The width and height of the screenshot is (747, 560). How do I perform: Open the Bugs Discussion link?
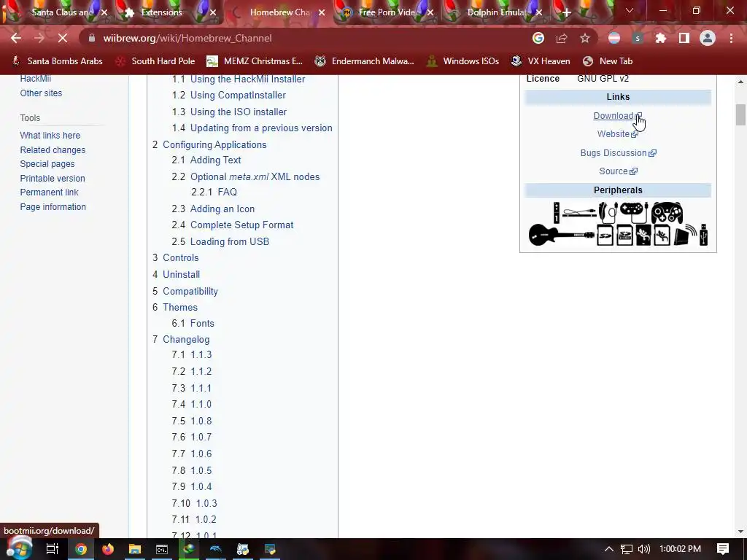[618, 153]
